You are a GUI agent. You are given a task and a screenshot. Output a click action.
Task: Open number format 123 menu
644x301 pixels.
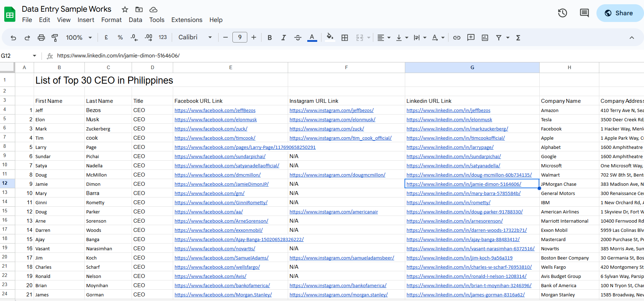pos(163,37)
